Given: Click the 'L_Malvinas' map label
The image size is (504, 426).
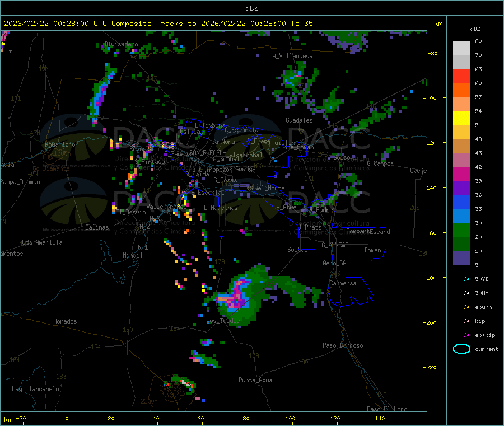Looking at the screenshot, I should [221, 208].
